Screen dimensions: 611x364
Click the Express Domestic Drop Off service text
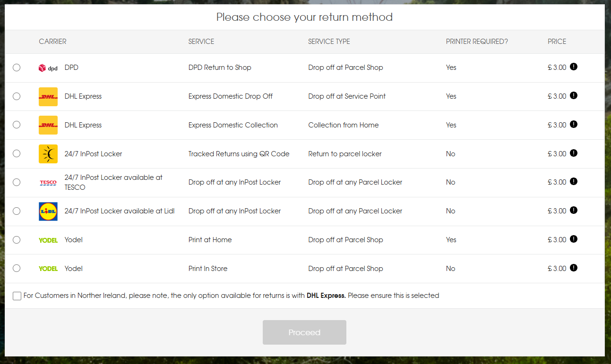[230, 96]
